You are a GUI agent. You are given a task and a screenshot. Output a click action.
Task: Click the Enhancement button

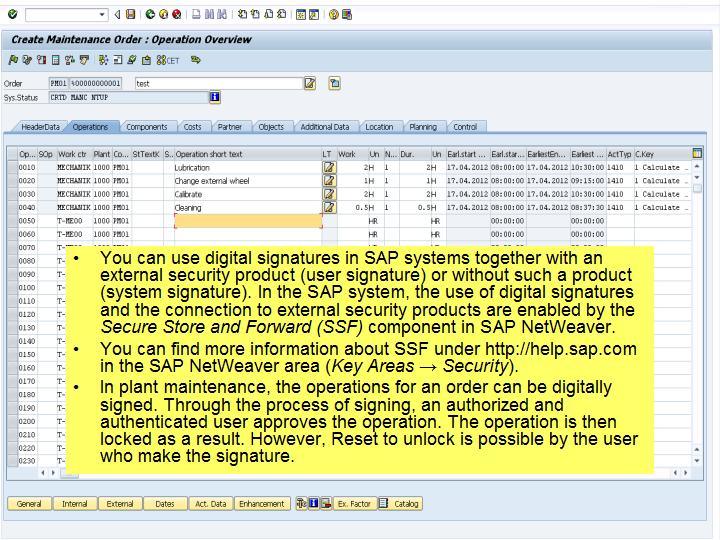click(262, 504)
